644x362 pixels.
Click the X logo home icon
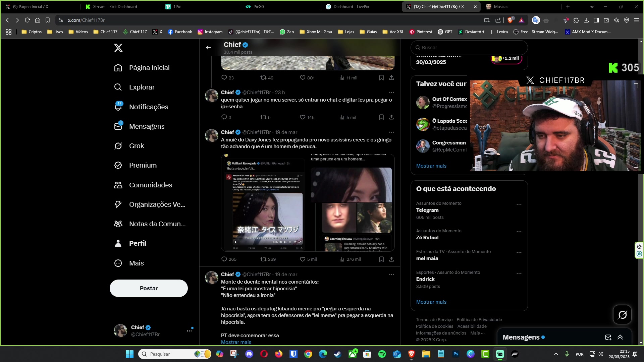pos(118,48)
